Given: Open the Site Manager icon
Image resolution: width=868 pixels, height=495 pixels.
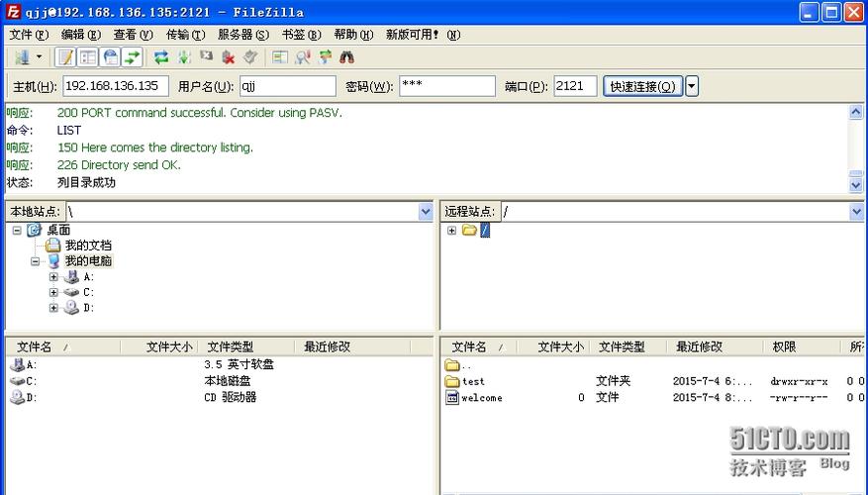Looking at the screenshot, I should click(23, 57).
